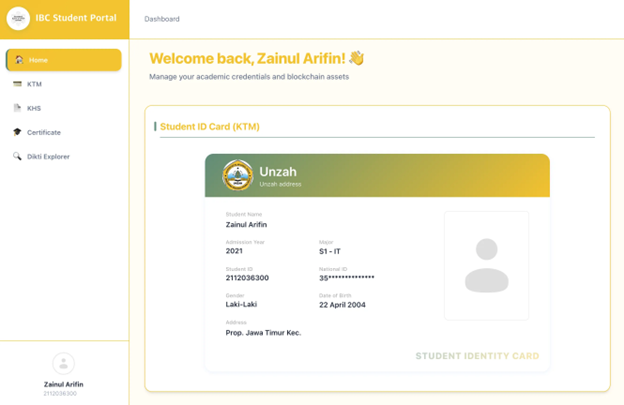Click the IBC logo in sidebar header

(x=18, y=18)
